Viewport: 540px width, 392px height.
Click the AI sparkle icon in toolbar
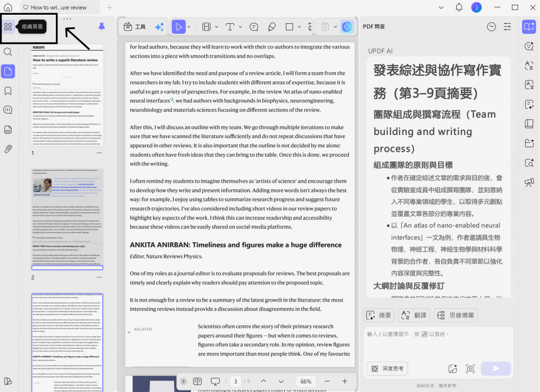point(159,27)
